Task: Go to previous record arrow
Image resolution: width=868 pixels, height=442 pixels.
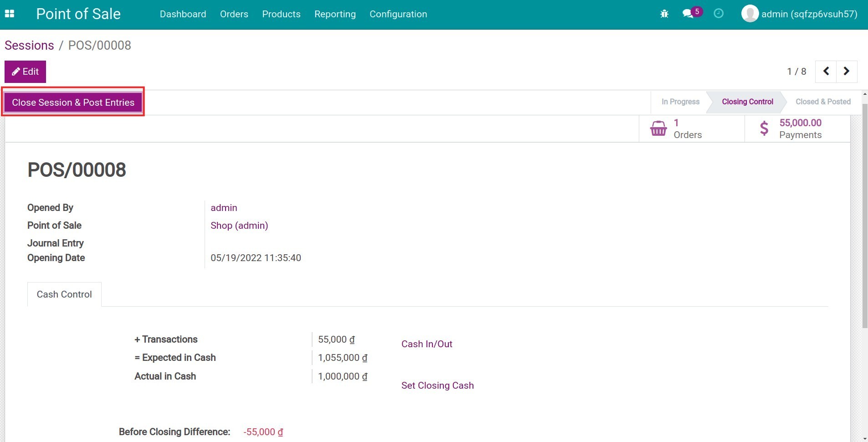Action: [x=826, y=72]
